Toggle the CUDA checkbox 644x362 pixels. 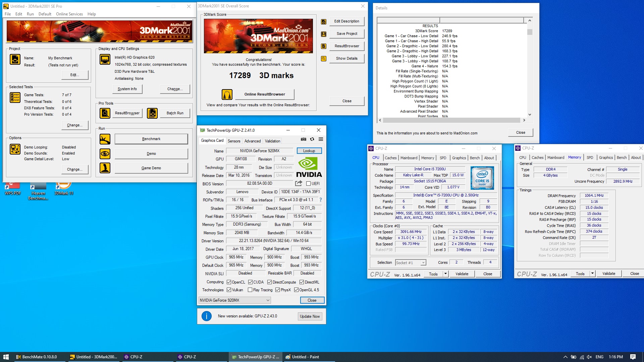click(251, 282)
